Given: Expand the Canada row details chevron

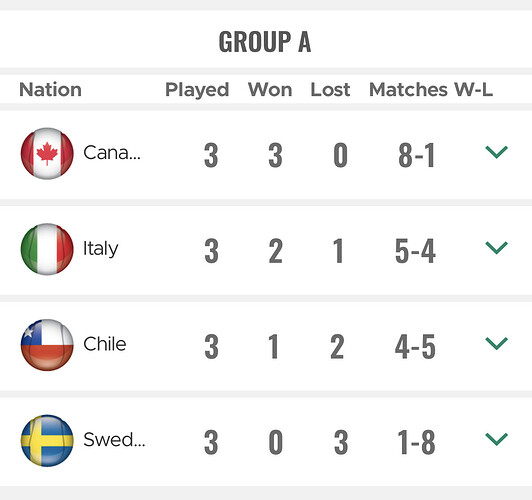Looking at the screenshot, I should [496, 152].
